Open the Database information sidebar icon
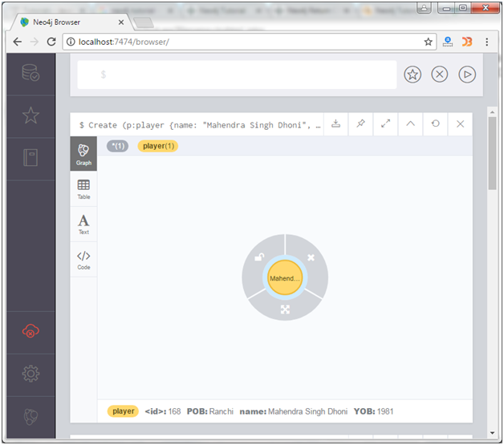 pos(30,73)
